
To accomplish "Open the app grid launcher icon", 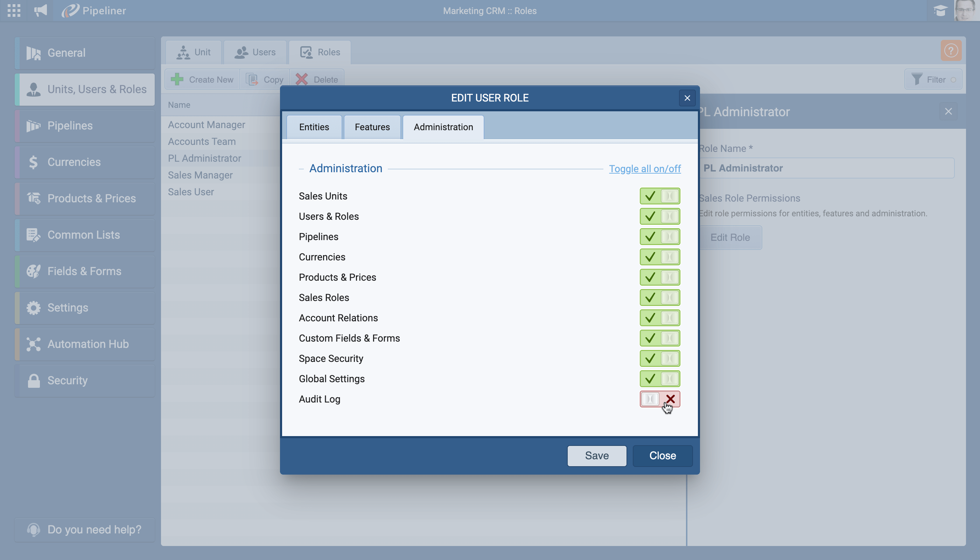I will pos(14,10).
